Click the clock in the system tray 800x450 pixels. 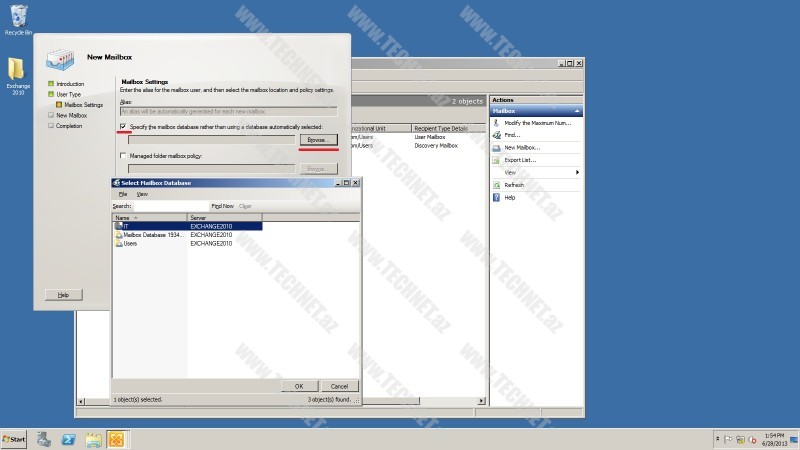(x=774, y=439)
